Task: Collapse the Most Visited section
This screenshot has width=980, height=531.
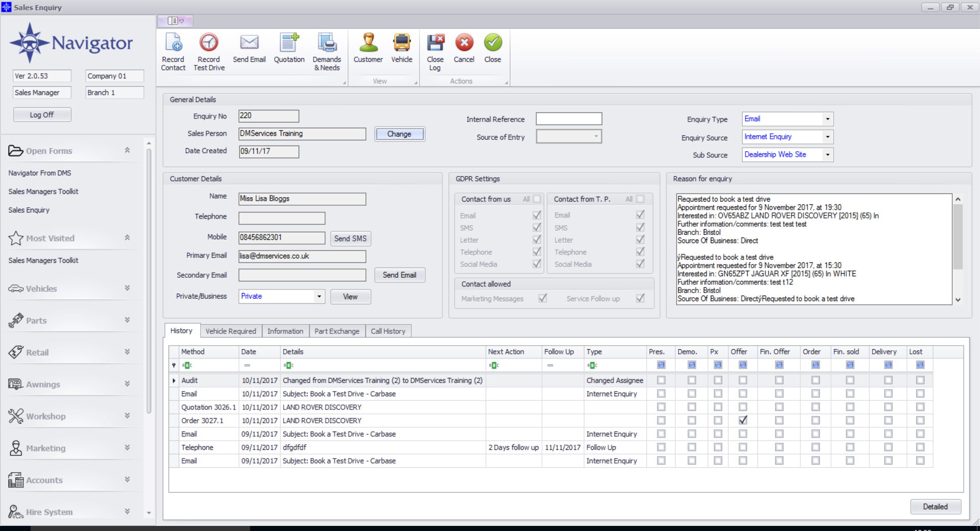Action: pos(127,237)
